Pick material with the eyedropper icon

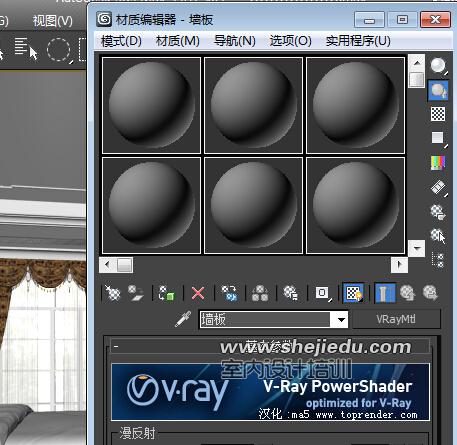coord(183,319)
